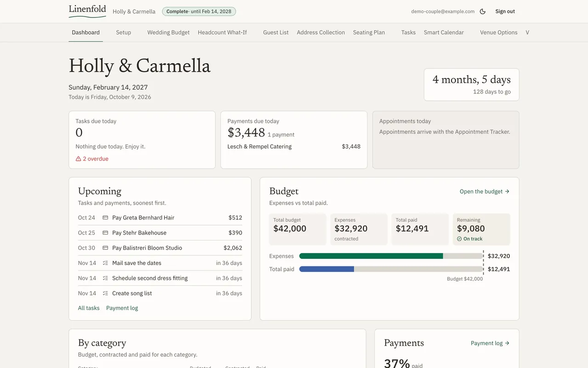This screenshot has width=588, height=368.
Task: Select the Address Collection tab
Action: [321, 33]
